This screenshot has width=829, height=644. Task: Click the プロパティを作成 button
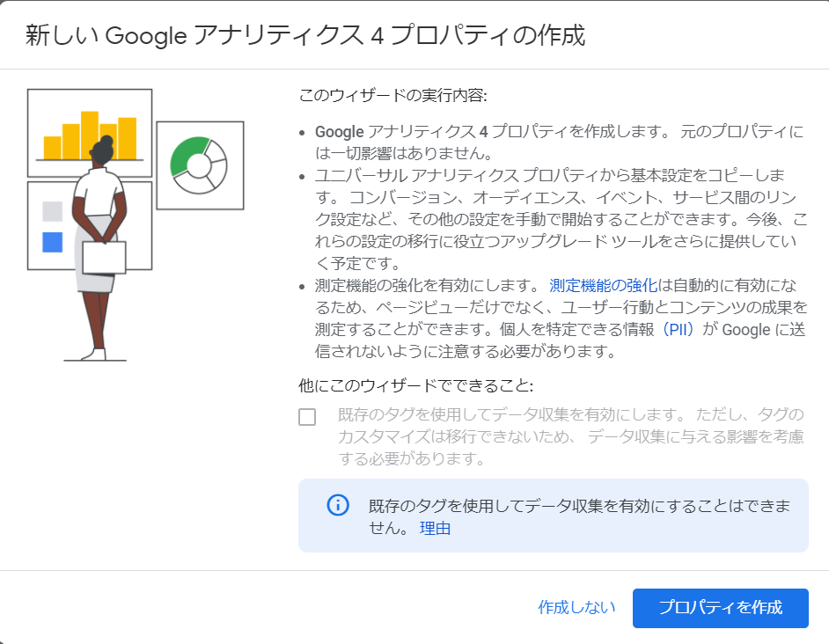(720, 608)
